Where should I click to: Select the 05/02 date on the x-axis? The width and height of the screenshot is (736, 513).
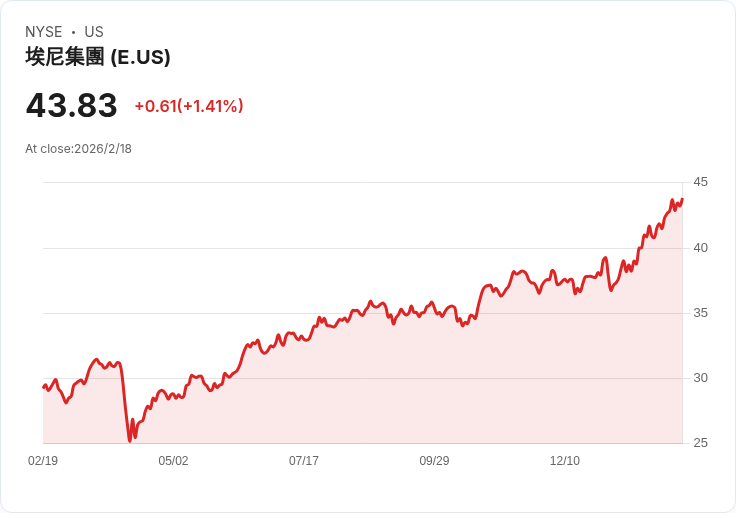coord(173,461)
